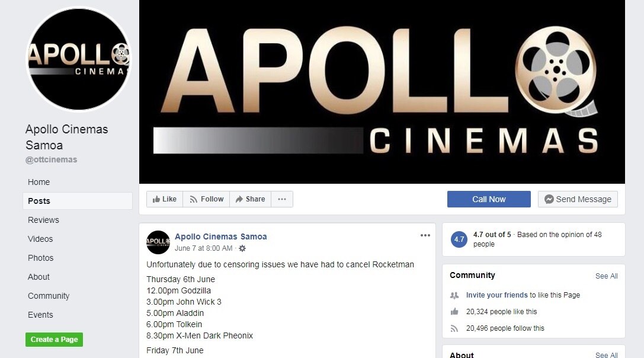Screen dimensions: 644x358
Task: Click the thumbs-up icon beside the likes count
Action: [x=454, y=311]
